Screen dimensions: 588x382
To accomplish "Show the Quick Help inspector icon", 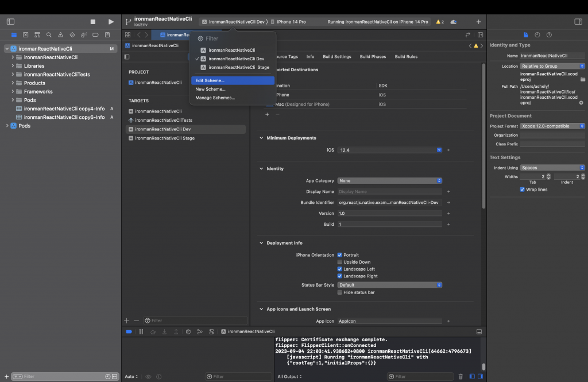I will point(549,35).
